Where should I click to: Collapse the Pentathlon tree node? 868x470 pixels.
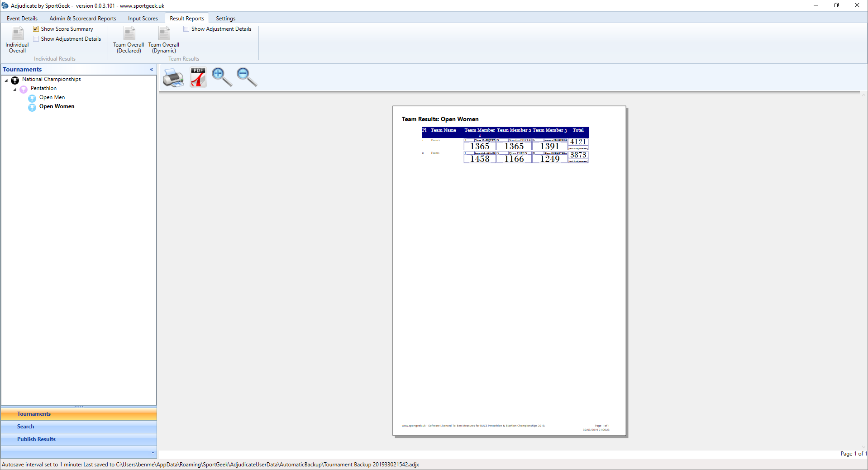pos(15,90)
